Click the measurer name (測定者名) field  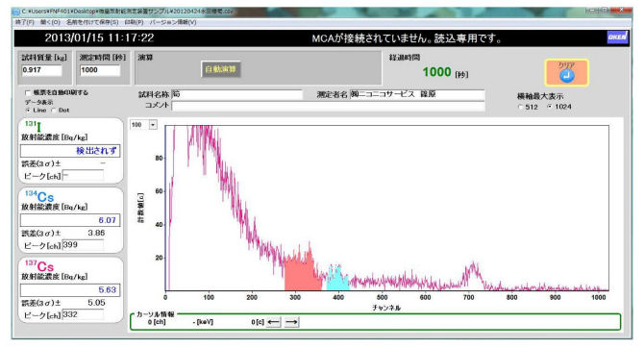click(x=417, y=94)
